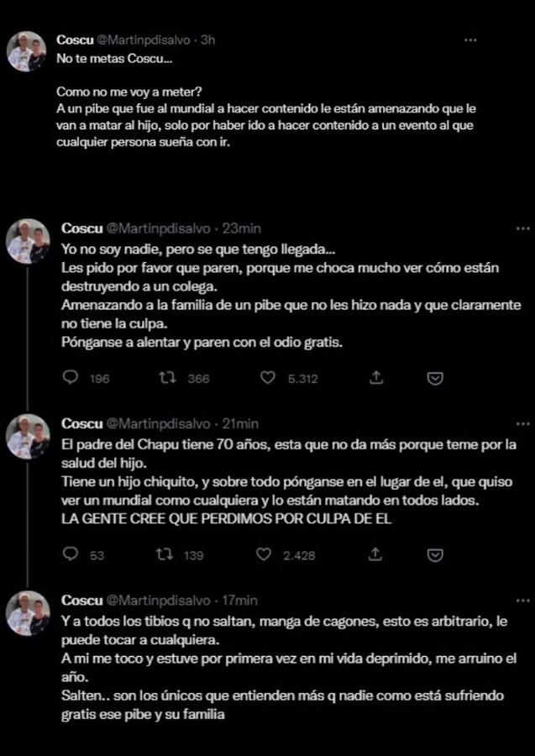Retweet the post showing 139 retweets

(x=165, y=555)
